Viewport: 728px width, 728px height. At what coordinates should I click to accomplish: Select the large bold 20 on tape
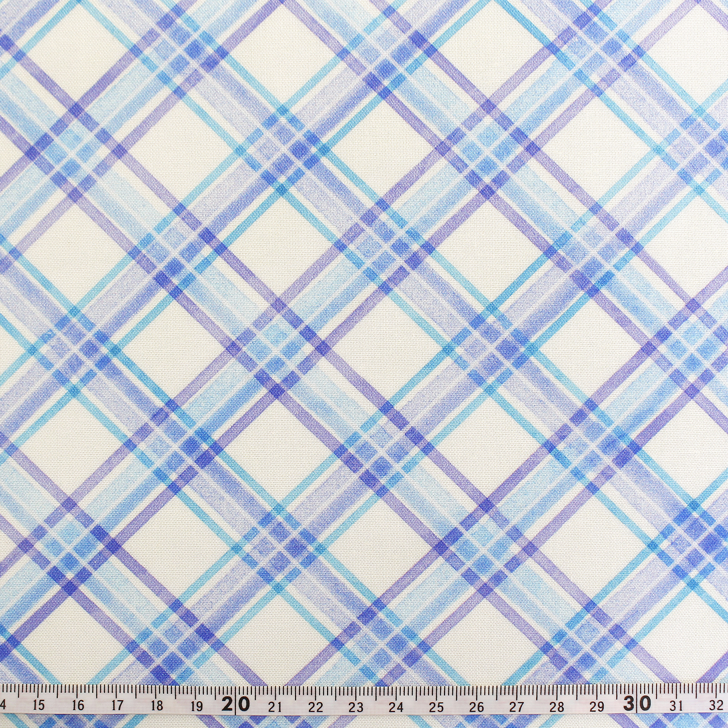[x=235, y=704]
